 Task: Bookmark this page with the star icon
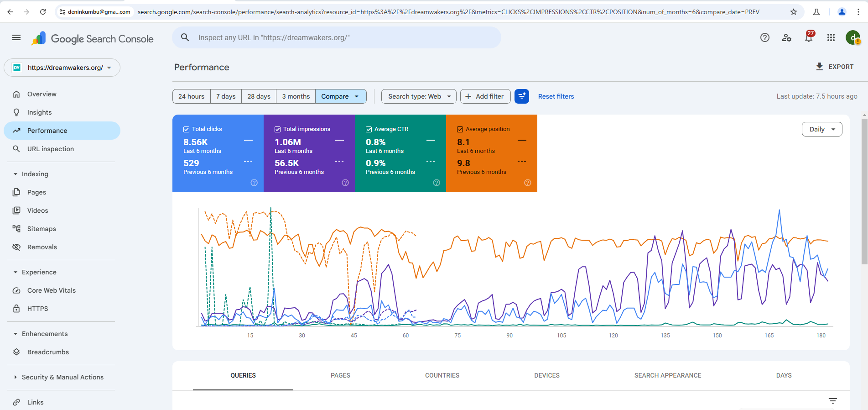794,12
